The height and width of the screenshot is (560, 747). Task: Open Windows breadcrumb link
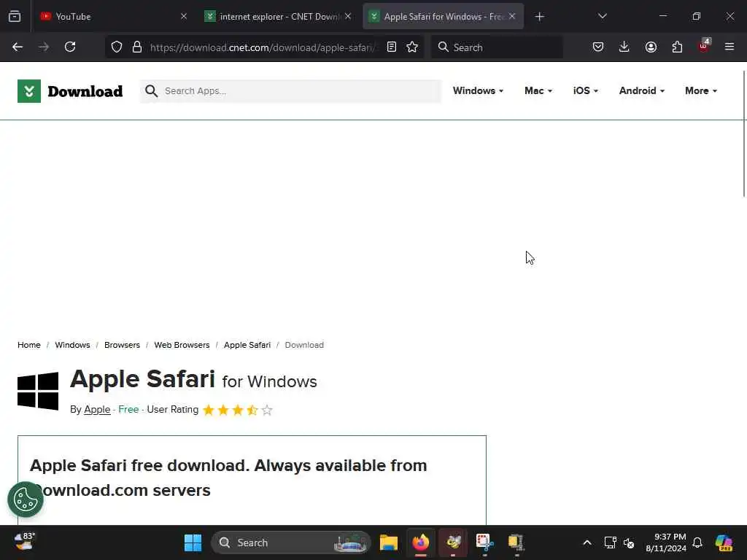[x=72, y=345]
